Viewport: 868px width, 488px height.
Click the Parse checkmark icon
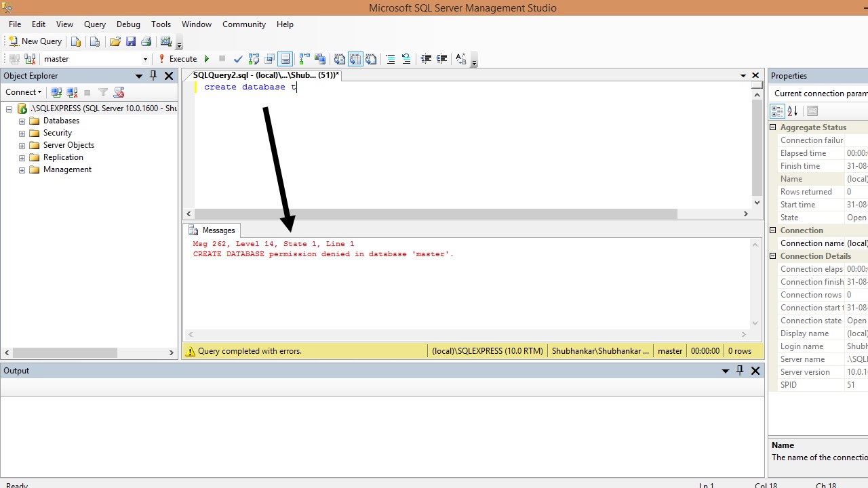pos(238,59)
